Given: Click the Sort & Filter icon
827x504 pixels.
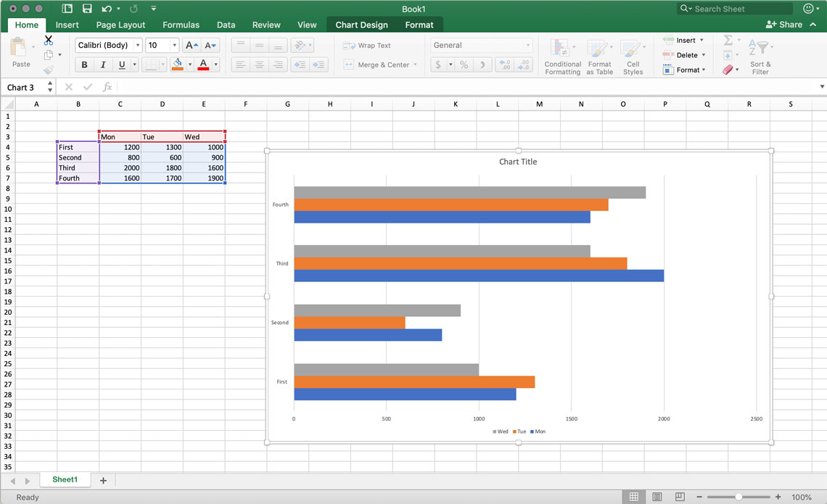Looking at the screenshot, I should tap(760, 57).
